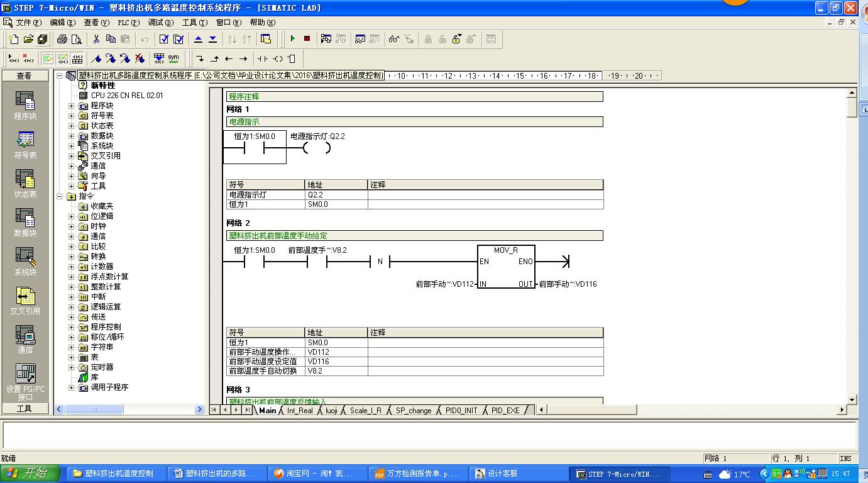This screenshot has height=483, width=868.
Task: Open 通信 in the left navigation bar
Action: [26, 339]
